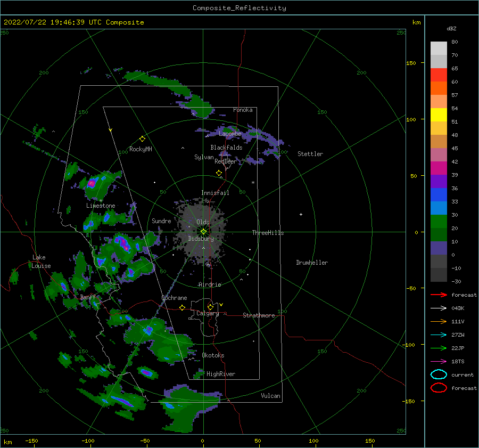479x448 pixels.
Task: Click the green 22JP arrow icon
Action: pyautogui.click(x=439, y=348)
